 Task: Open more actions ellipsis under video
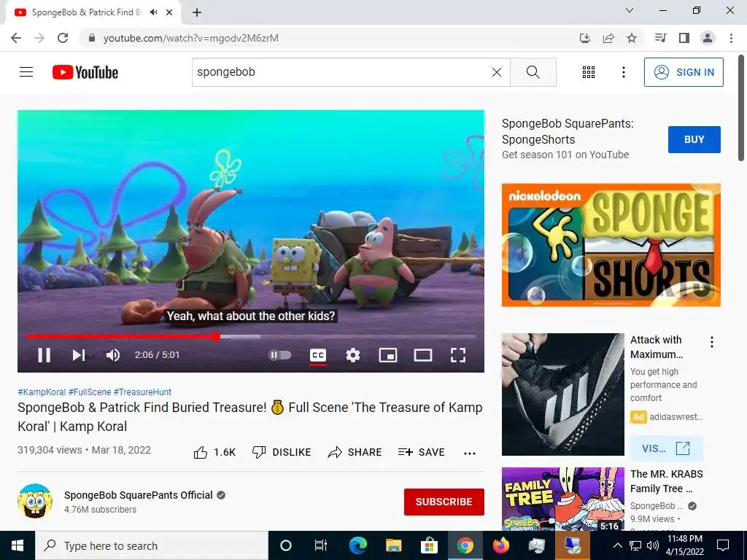[470, 454]
